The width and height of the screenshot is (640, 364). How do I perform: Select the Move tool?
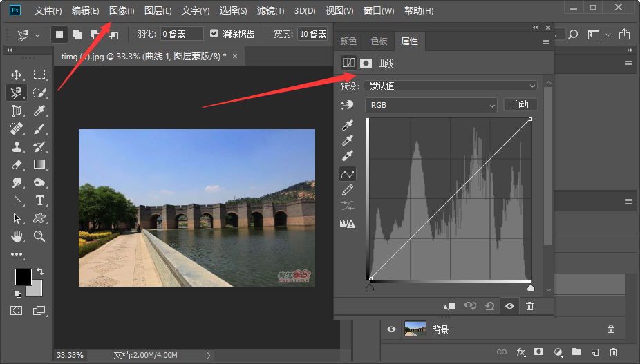(17, 75)
